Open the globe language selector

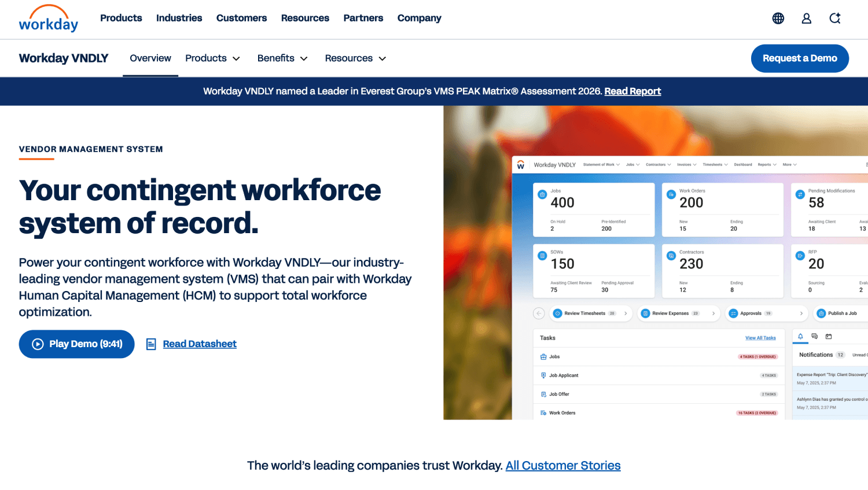coord(778,19)
